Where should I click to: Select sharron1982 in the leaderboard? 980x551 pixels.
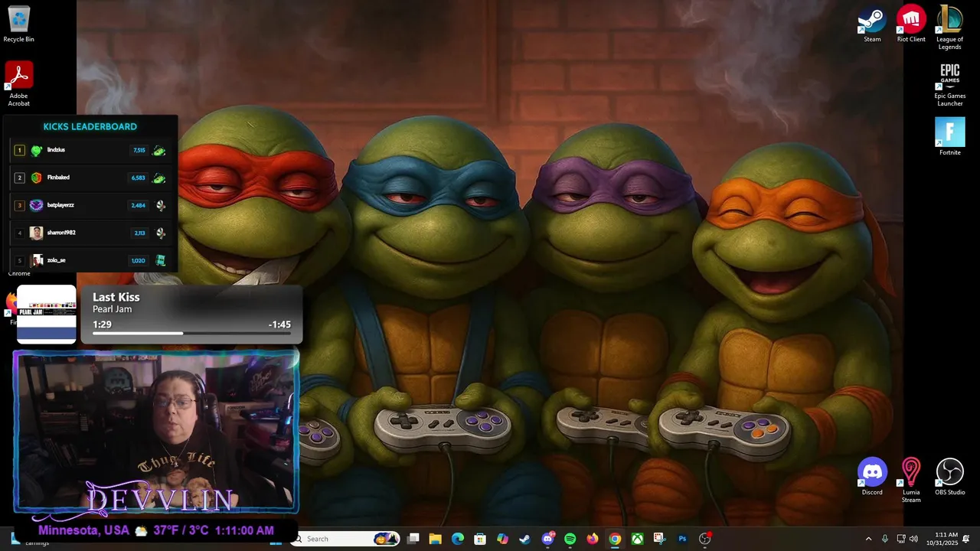61,233
